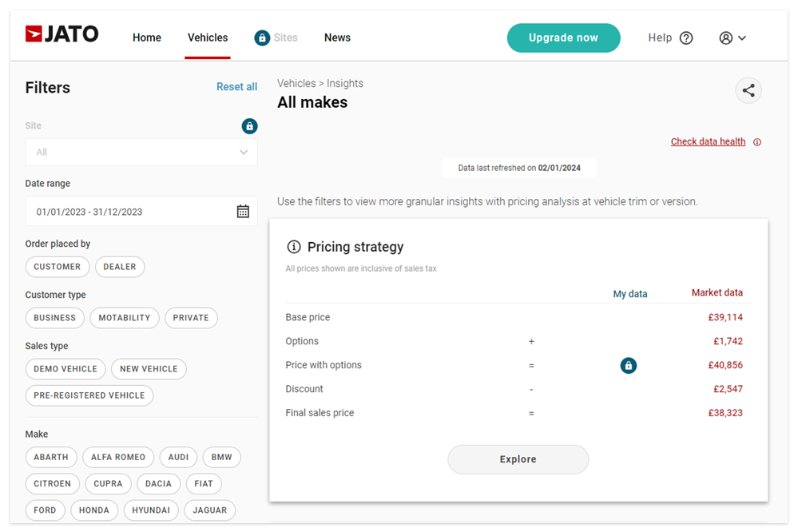This screenshot has width=798, height=532.
Task: Toggle the CUSTOMER order filter chip
Action: tap(57, 267)
